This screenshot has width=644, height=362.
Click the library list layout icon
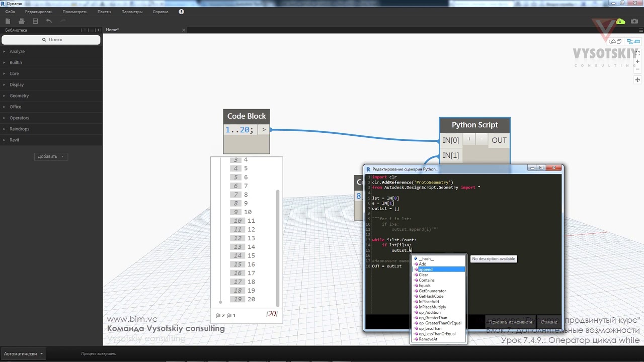click(x=92, y=30)
